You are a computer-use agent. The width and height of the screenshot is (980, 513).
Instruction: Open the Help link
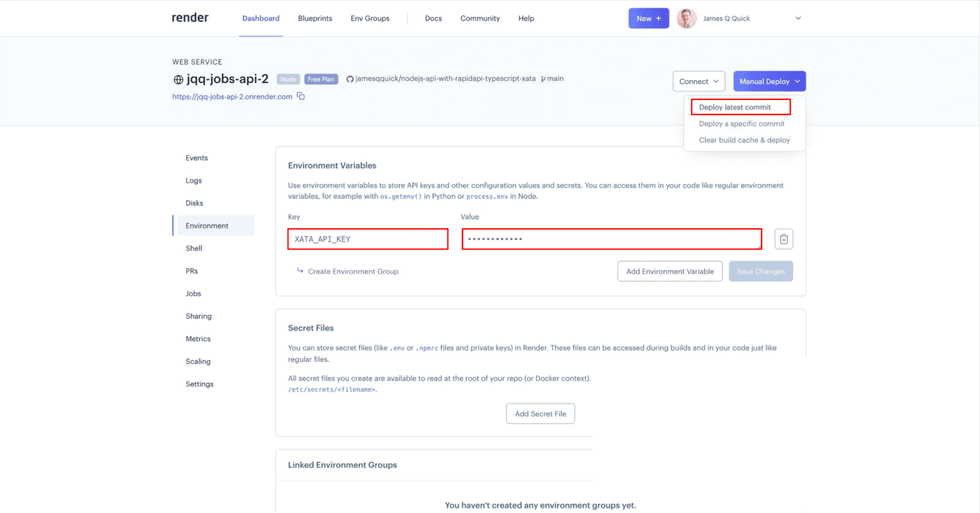click(526, 18)
